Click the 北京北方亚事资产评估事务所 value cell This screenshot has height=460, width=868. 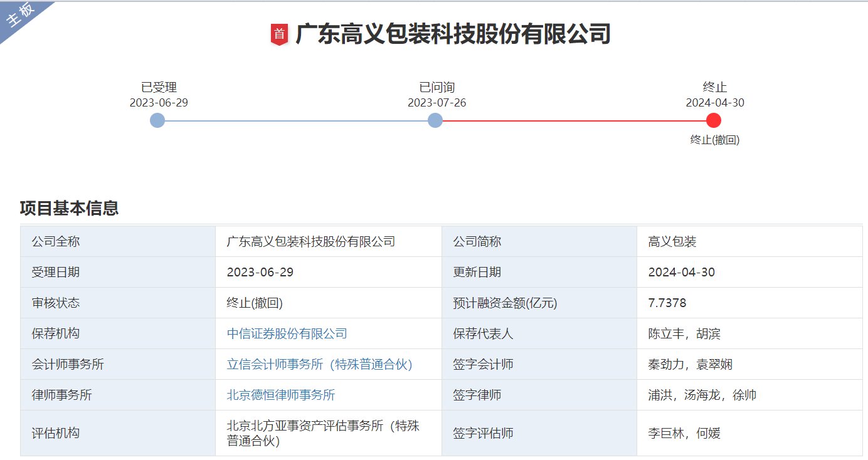click(x=329, y=433)
